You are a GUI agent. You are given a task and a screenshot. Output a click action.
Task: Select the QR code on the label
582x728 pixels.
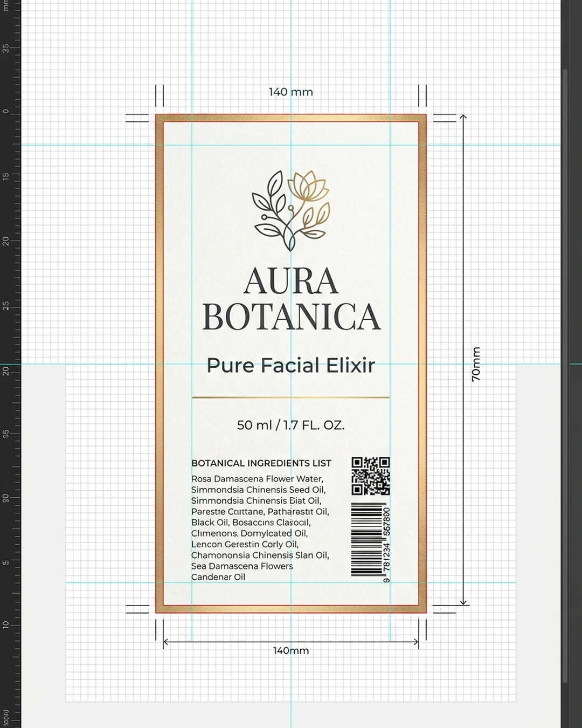371,476
